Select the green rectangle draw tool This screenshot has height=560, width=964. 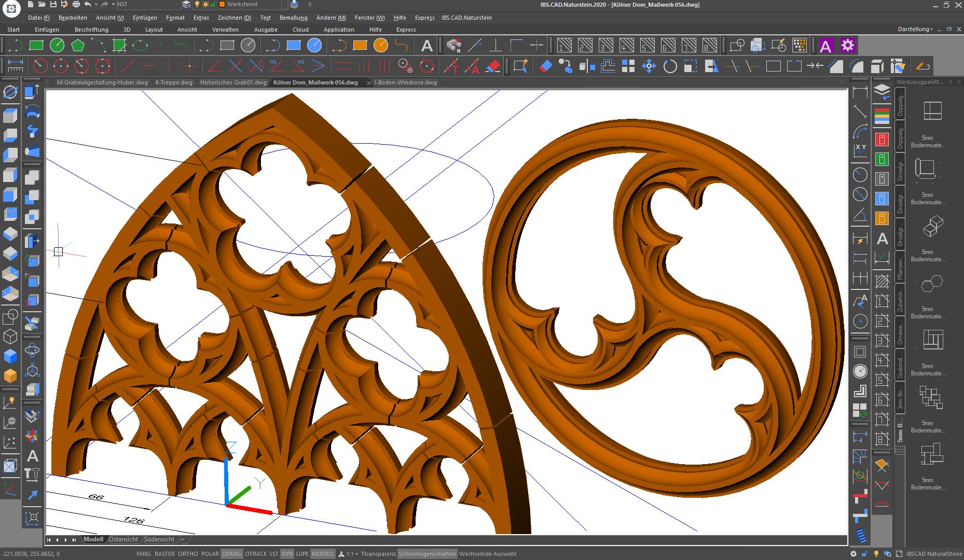pos(36,46)
